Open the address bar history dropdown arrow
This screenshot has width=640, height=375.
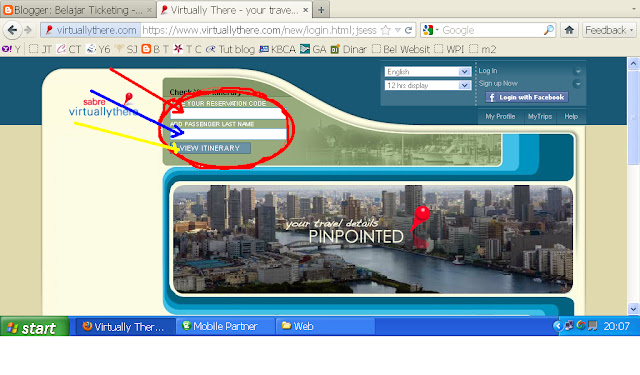coord(398,30)
